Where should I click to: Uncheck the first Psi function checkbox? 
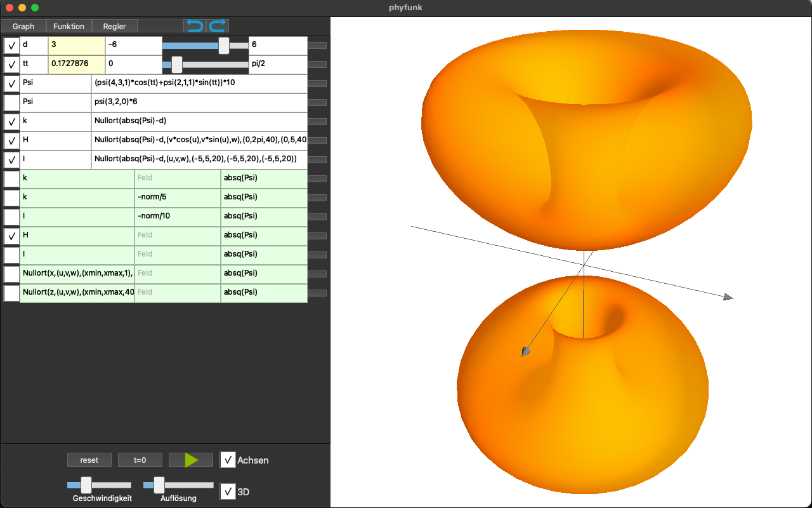tap(11, 84)
